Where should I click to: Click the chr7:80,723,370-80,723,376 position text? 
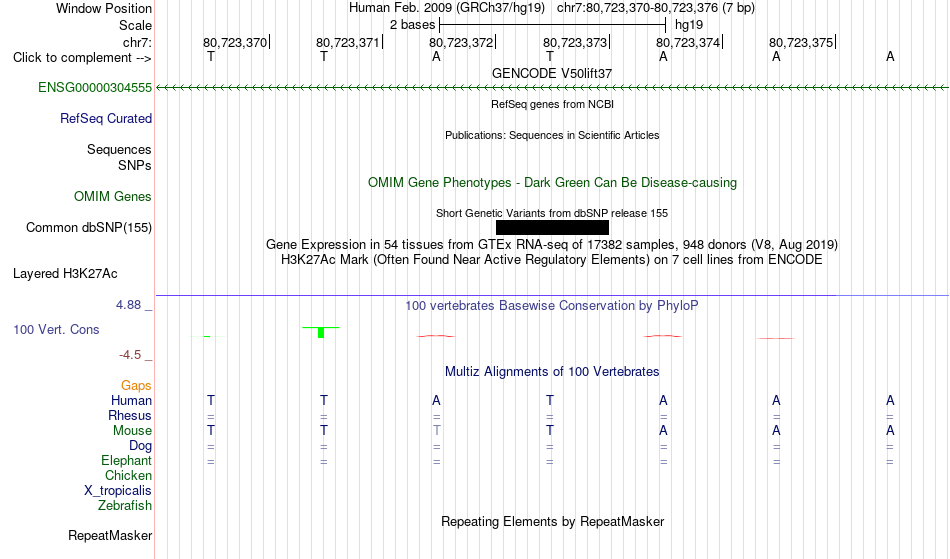(656, 8)
